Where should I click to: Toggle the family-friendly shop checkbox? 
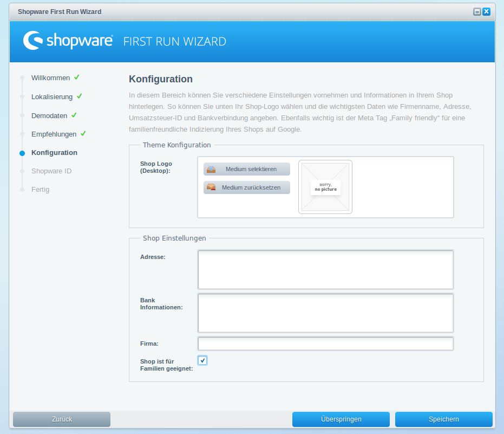(x=202, y=360)
